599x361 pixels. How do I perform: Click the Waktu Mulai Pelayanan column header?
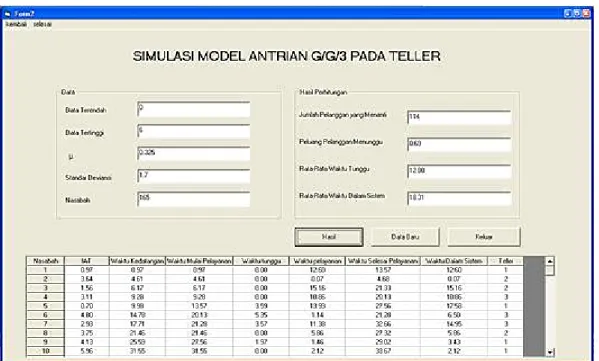(199, 261)
